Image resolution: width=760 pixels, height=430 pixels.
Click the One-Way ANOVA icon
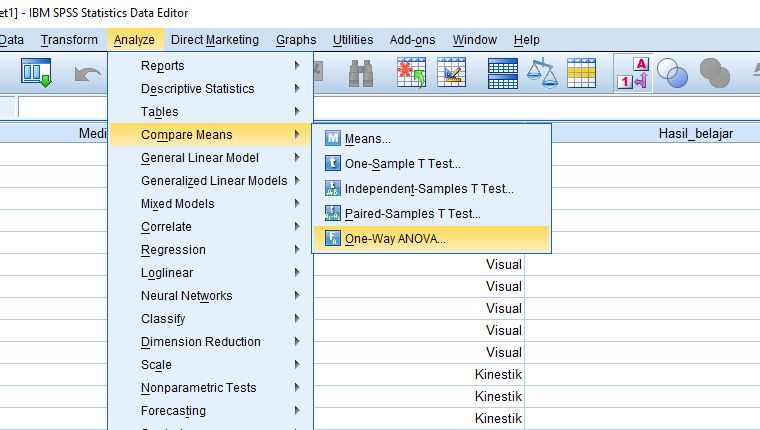[x=332, y=238]
